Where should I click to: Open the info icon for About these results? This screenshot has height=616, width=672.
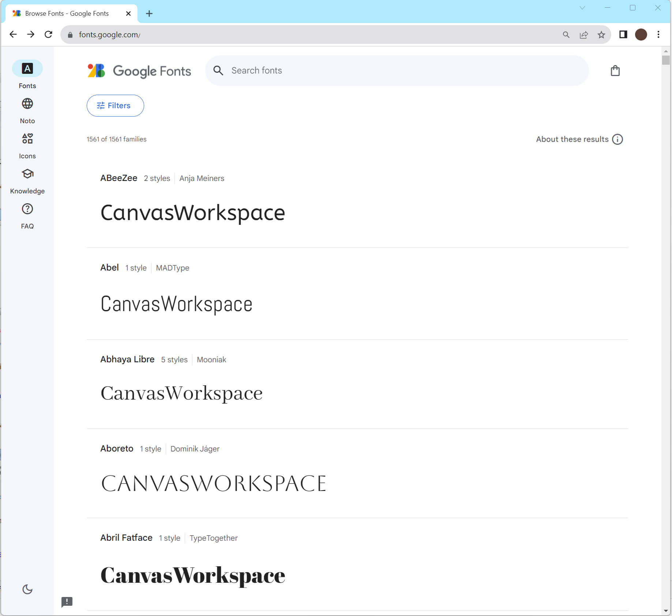[x=617, y=139]
